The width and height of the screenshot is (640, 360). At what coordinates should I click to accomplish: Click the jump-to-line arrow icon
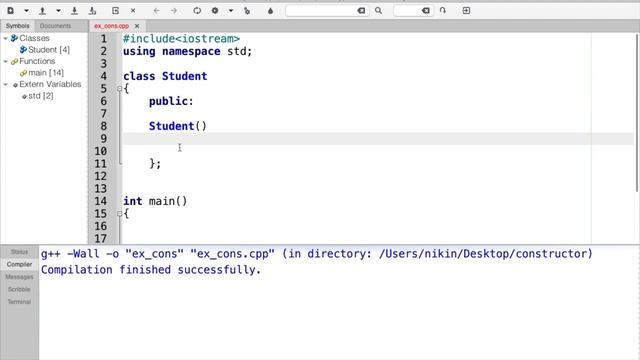pyautogui.click(x=443, y=11)
